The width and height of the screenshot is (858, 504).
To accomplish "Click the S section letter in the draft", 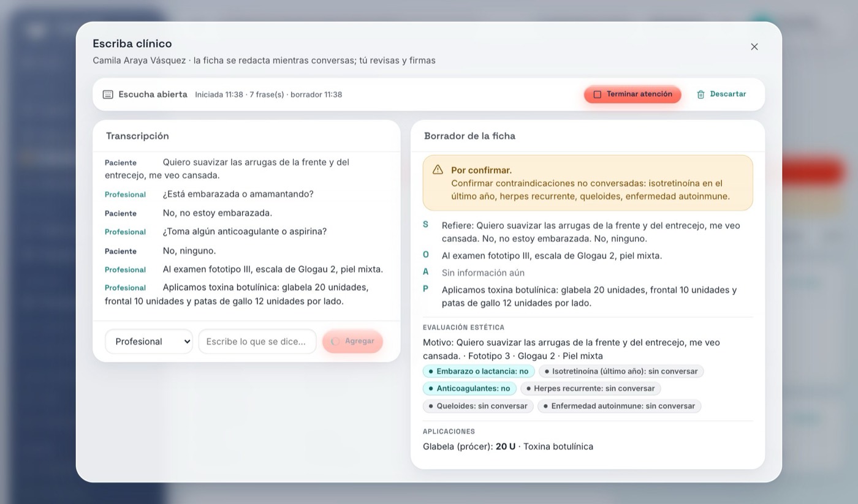I will pos(426,225).
